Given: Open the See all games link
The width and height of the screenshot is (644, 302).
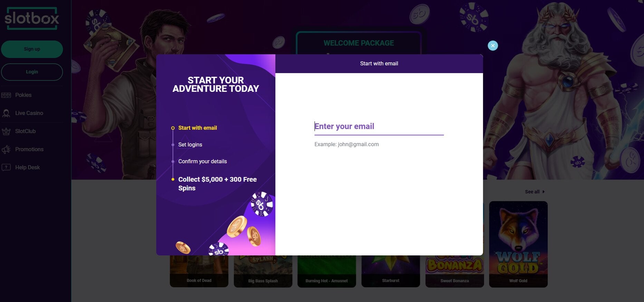Looking at the screenshot, I should (532, 192).
